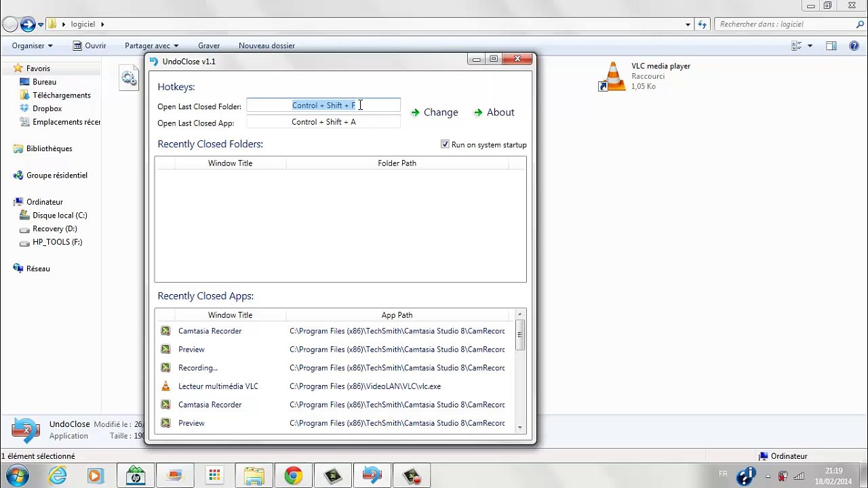Image resolution: width=868 pixels, height=488 pixels.
Task: Click the Explorer forward navigation arrow
Action: pyautogui.click(x=28, y=24)
